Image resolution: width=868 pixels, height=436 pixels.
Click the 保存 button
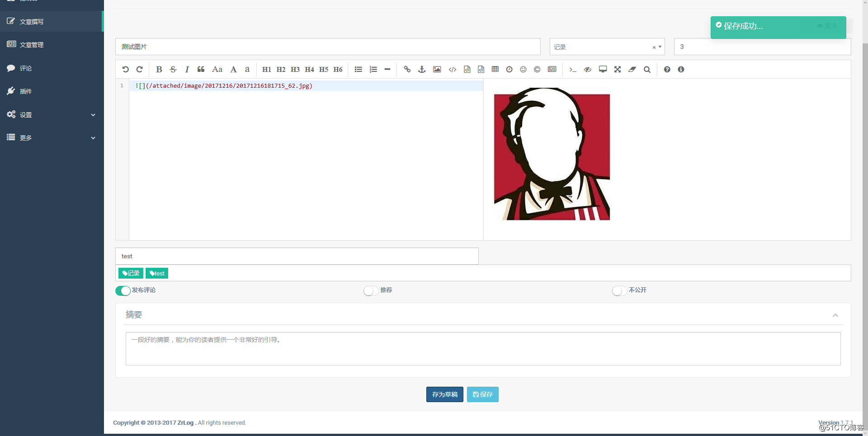click(483, 394)
